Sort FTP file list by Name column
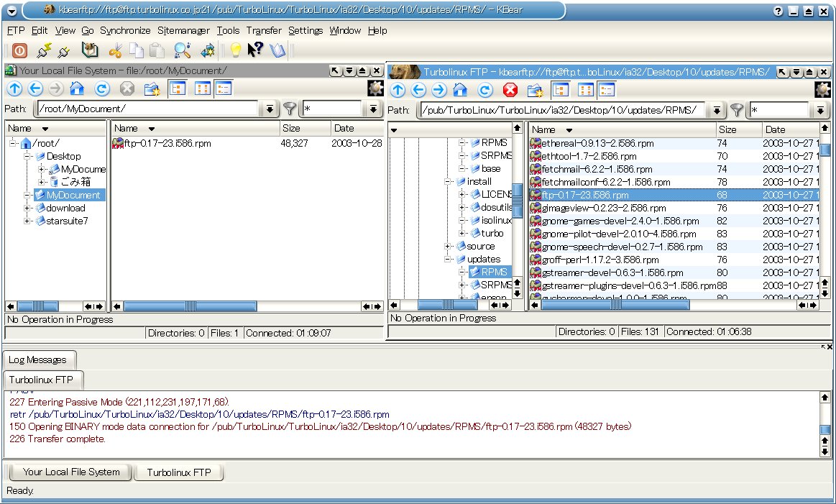Screen dimensions: 836x504 623,129
